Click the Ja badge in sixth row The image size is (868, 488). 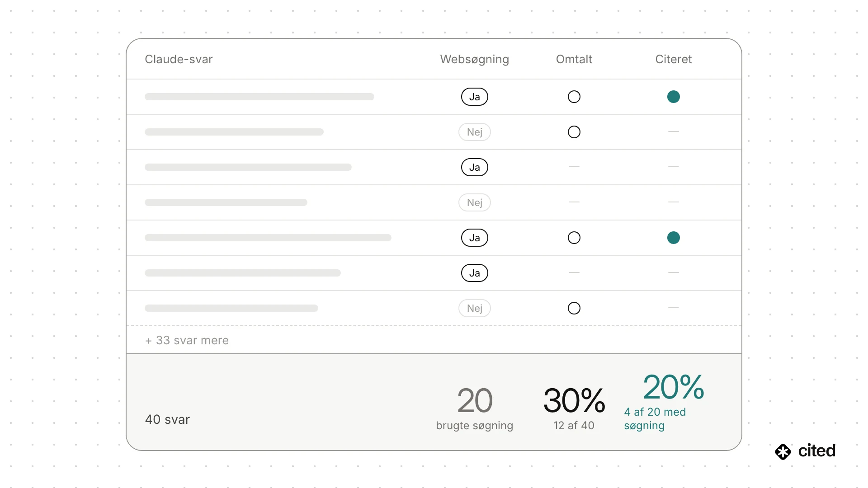pyautogui.click(x=475, y=273)
